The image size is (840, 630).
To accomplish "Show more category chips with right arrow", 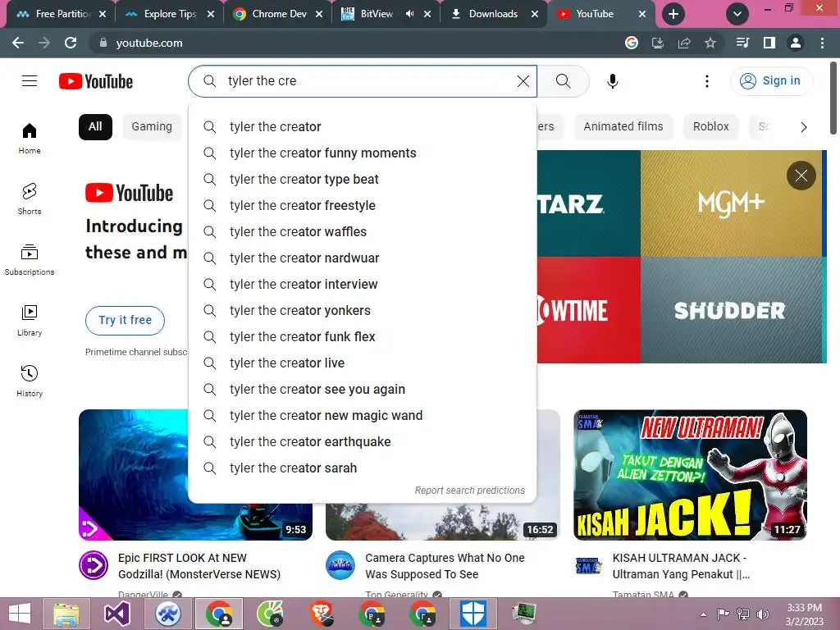I will coord(804,127).
